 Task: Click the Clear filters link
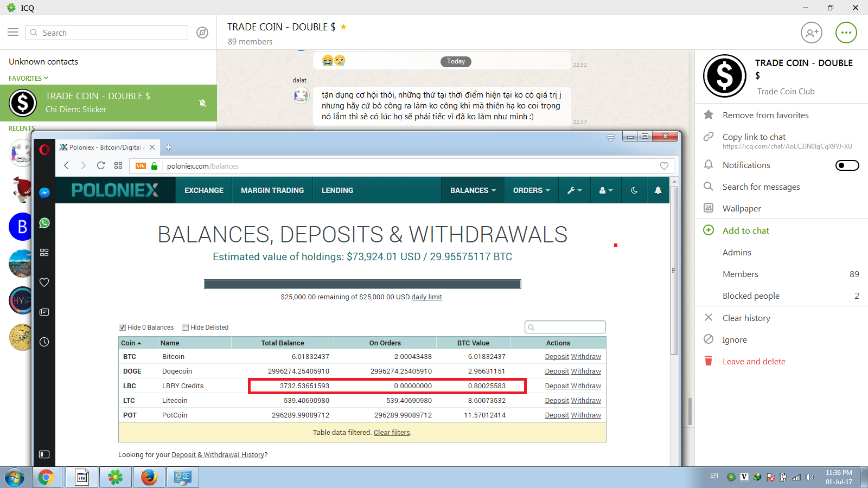tap(392, 433)
